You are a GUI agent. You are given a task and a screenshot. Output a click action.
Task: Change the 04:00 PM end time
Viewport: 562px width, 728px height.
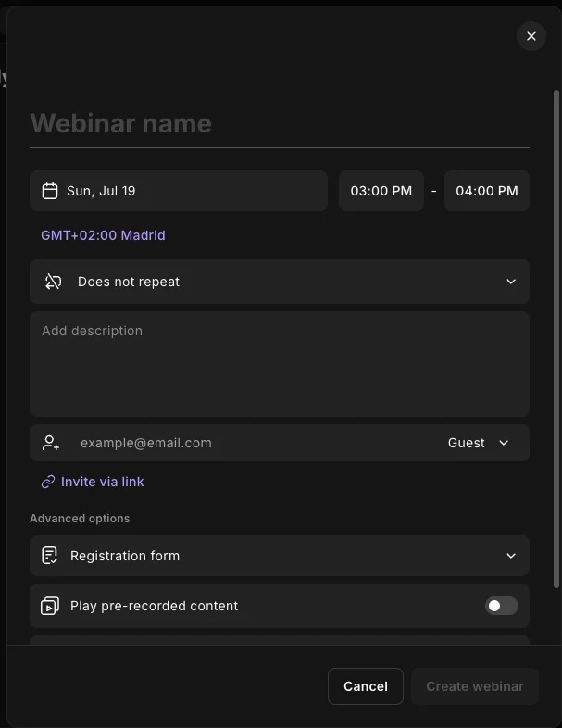pyautogui.click(x=487, y=191)
